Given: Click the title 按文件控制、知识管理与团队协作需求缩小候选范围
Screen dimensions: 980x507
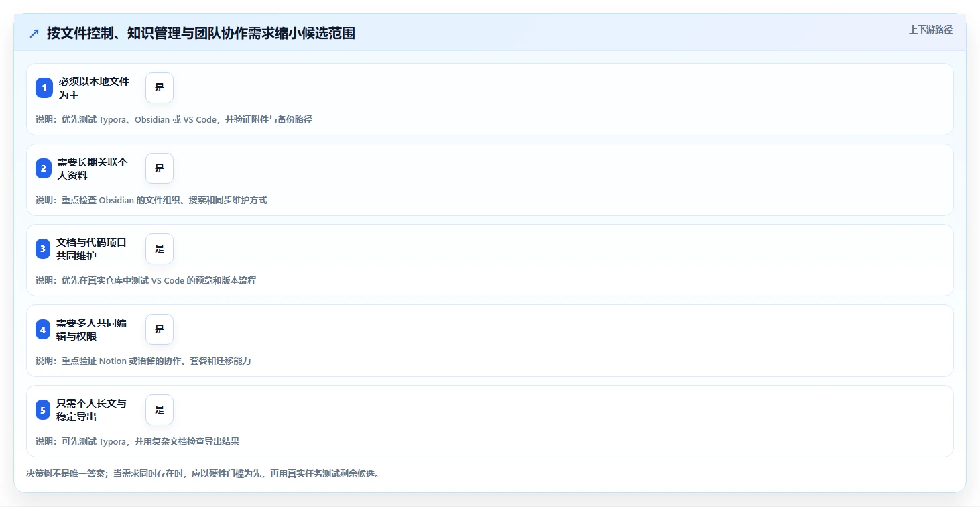Looking at the screenshot, I should click(201, 33).
